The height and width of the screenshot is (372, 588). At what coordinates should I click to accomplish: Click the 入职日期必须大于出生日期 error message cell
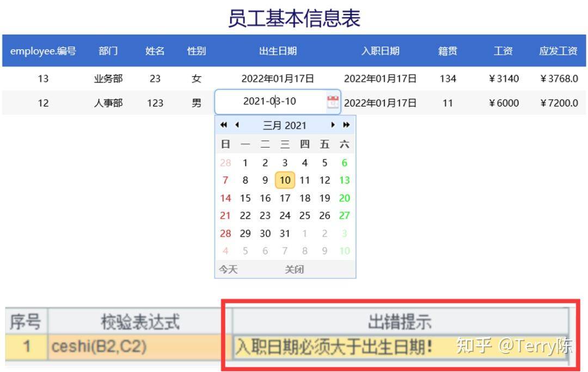tap(400, 346)
